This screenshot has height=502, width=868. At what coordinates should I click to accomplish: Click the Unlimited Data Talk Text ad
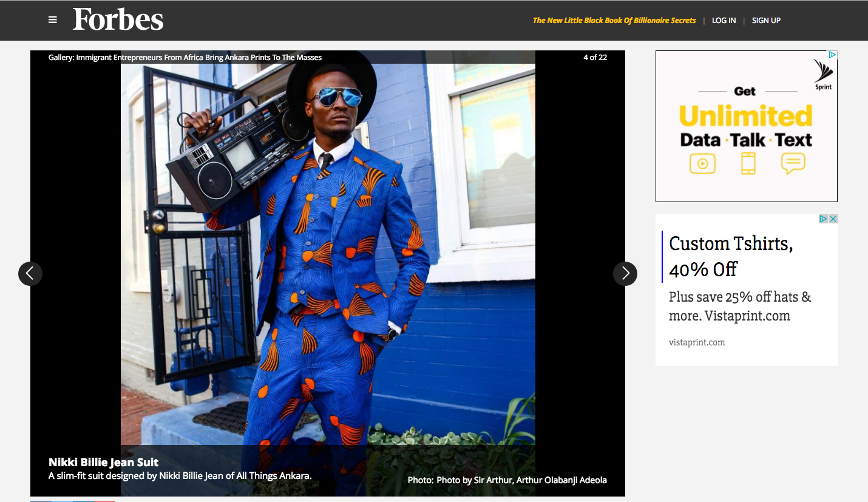tap(747, 126)
